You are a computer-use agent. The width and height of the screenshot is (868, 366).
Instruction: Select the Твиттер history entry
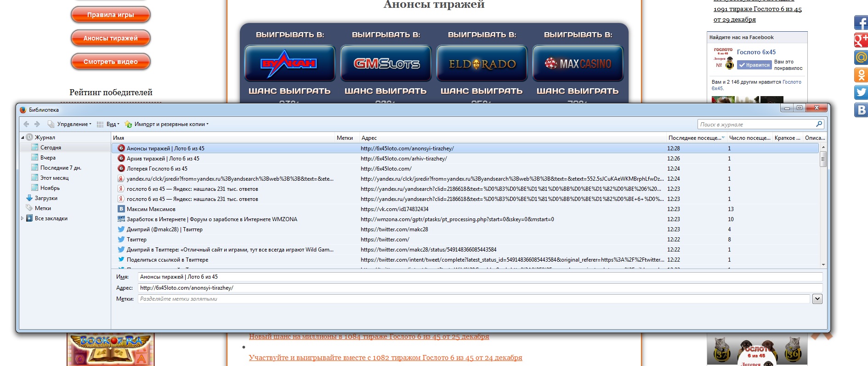(x=465, y=240)
